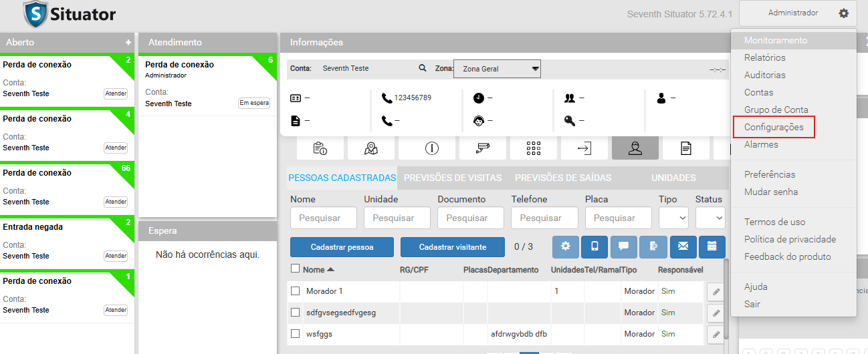Viewport: 868px width, 354px height.
Task: Edit Morador 1 using pencil icon
Action: point(716,292)
